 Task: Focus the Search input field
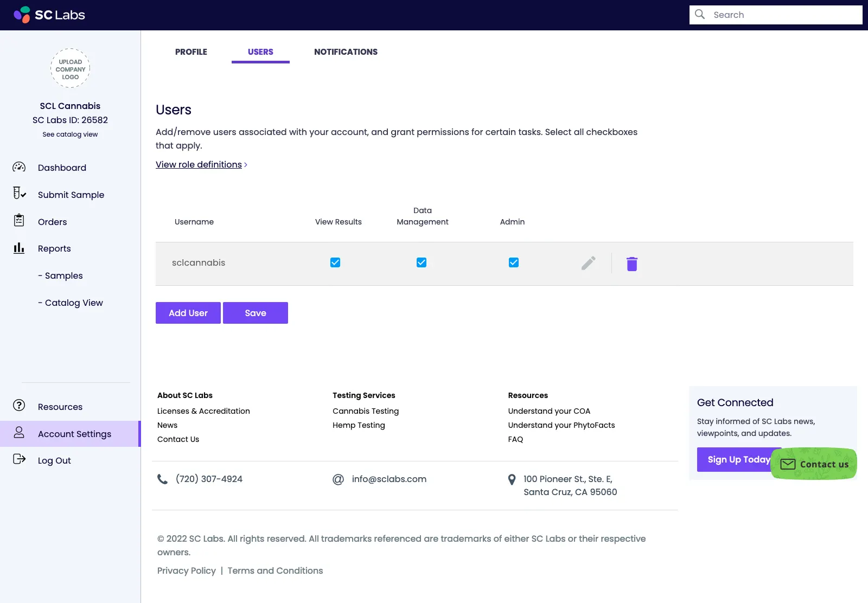point(776,15)
